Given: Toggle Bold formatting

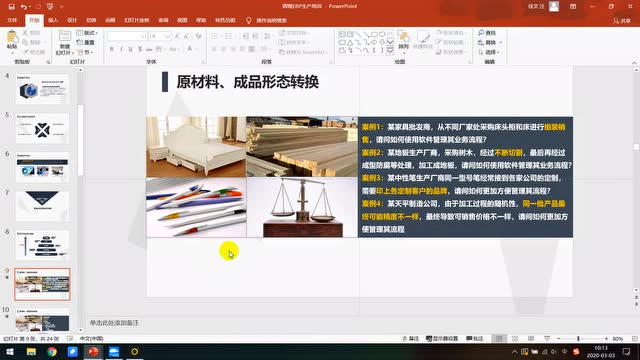Looking at the screenshot, I should tap(111, 49).
